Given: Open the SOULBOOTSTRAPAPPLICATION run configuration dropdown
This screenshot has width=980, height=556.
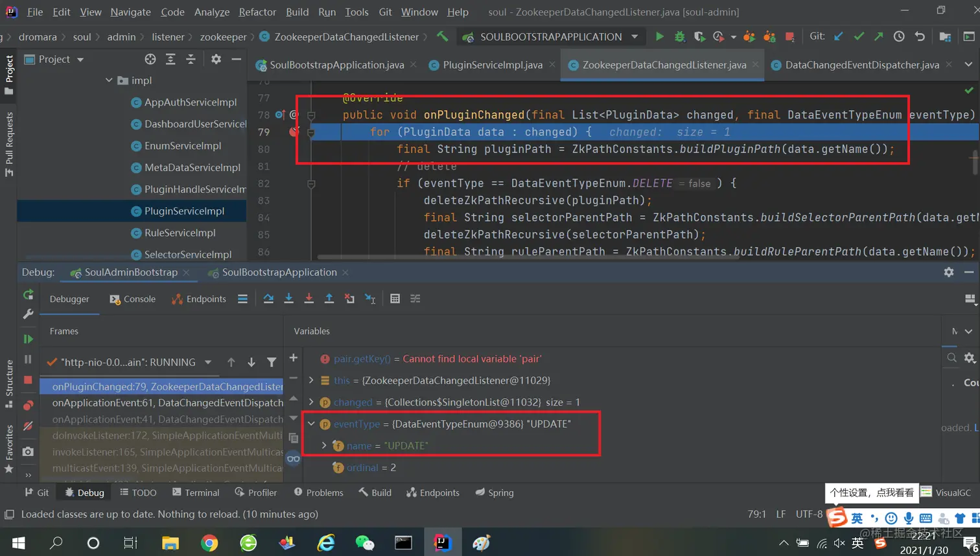Looking at the screenshot, I should 635,37.
